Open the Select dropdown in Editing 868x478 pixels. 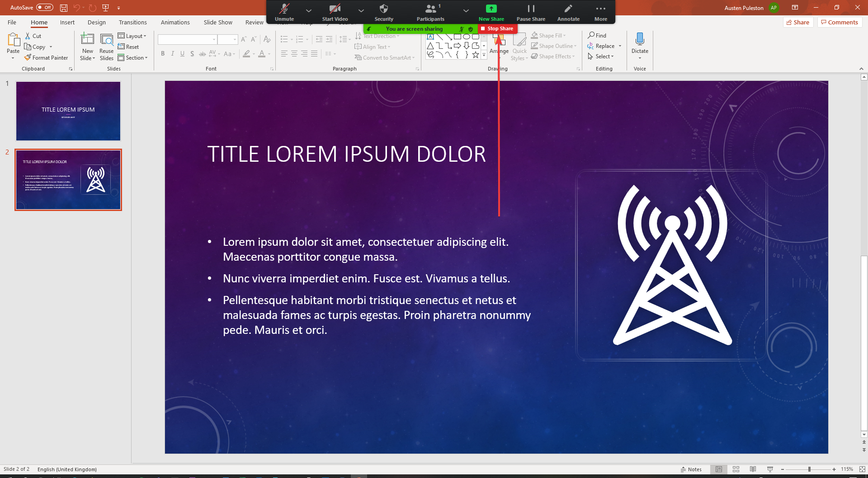coord(601,56)
